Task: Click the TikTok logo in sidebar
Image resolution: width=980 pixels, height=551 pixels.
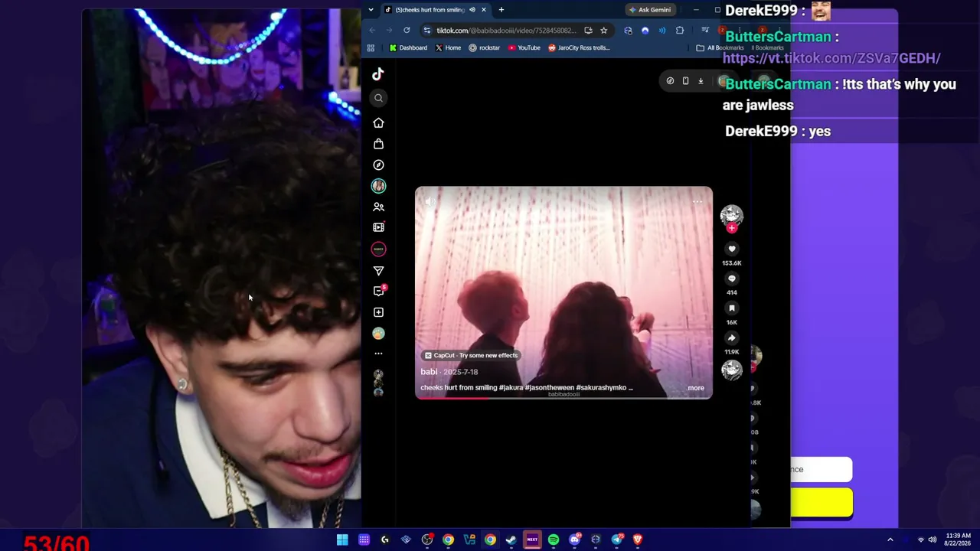Action: 378,74
